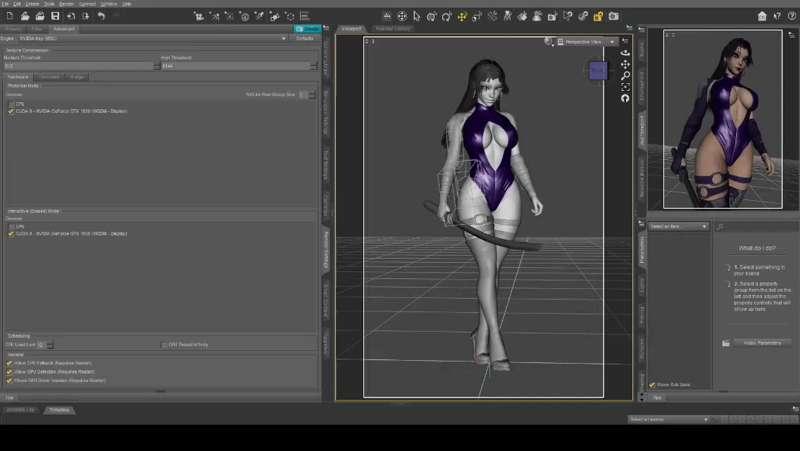The height and width of the screenshot is (451, 800).
Task: Click the yellow padlock toolbar icon
Action: coord(598,16)
